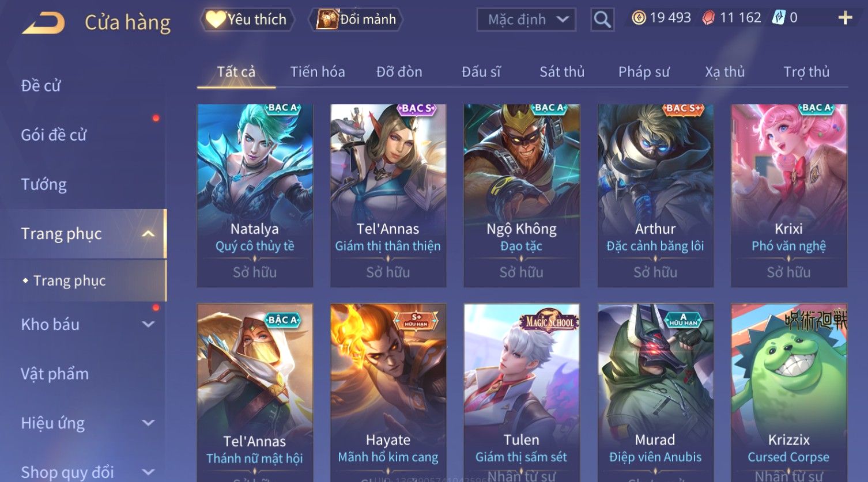Open the Mặc định sort dropdown
868x482 pixels.
coord(526,20)
